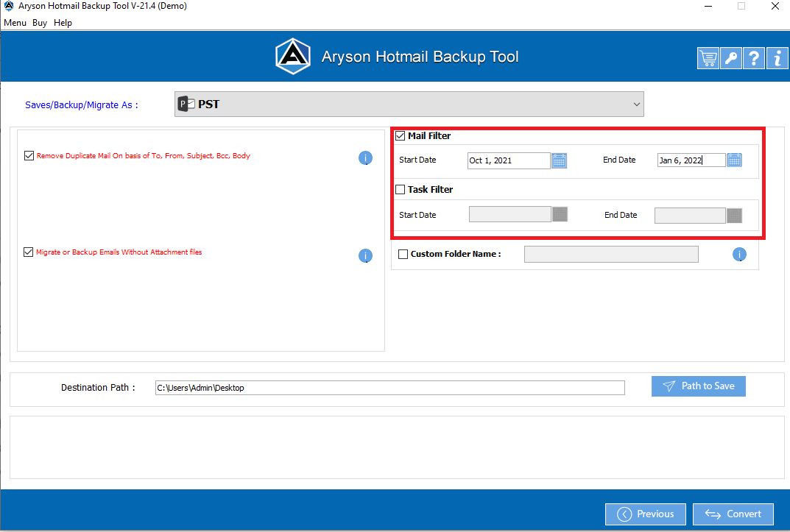790x532 pixels.
Task: Open Mail Filter End Date calendar picker
Action: [735, 160]
